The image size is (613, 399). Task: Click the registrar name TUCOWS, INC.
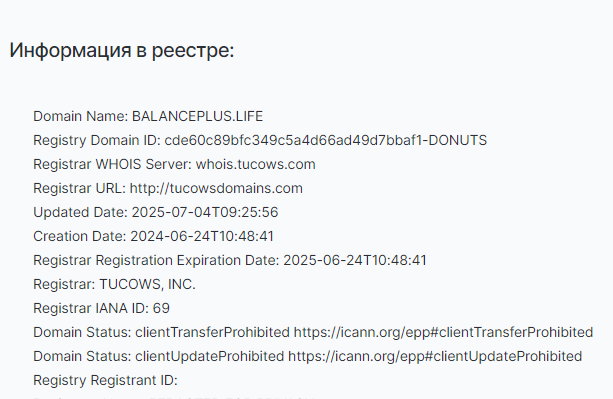pos(147,284)
